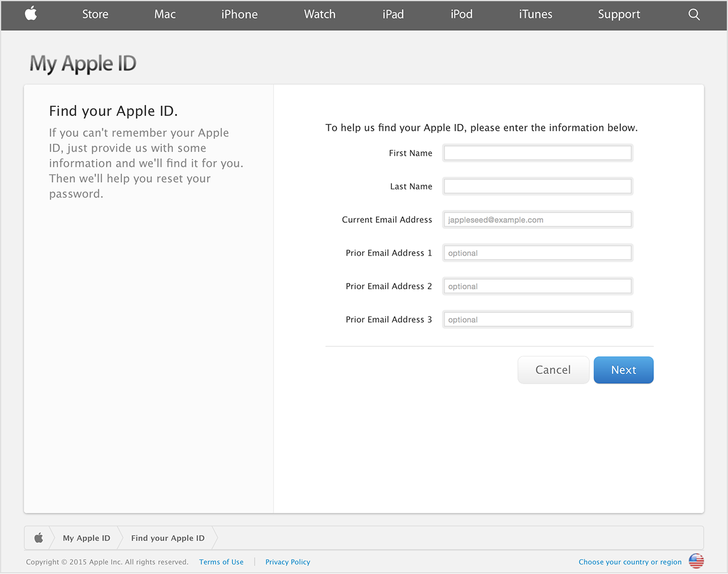Open the Terms of Use link

[x=221, y=562]
